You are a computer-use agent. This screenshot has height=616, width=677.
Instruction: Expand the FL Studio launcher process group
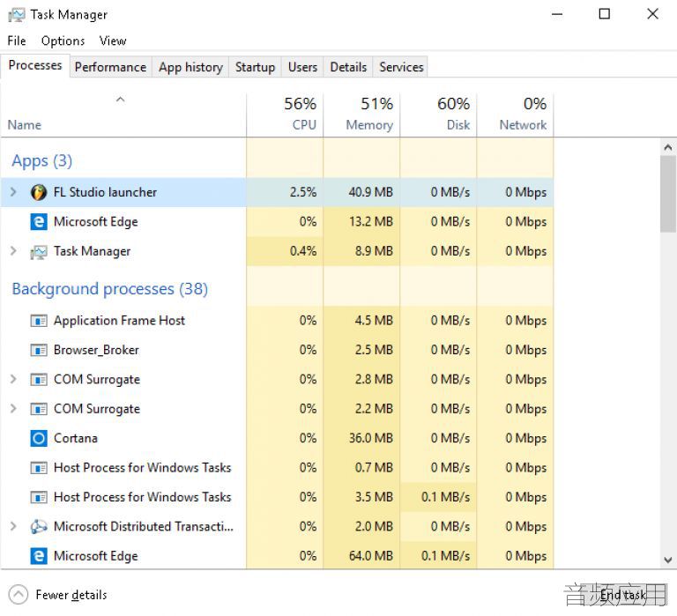13,192
